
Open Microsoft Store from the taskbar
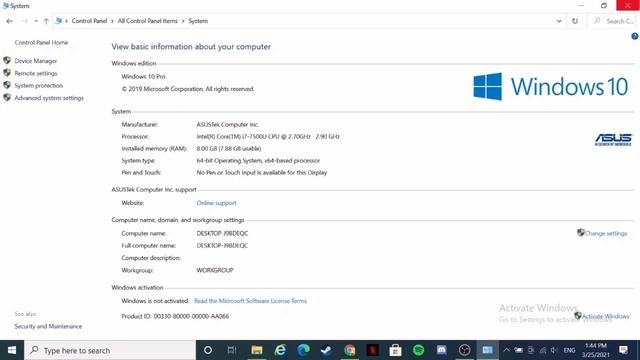point(395,350)
